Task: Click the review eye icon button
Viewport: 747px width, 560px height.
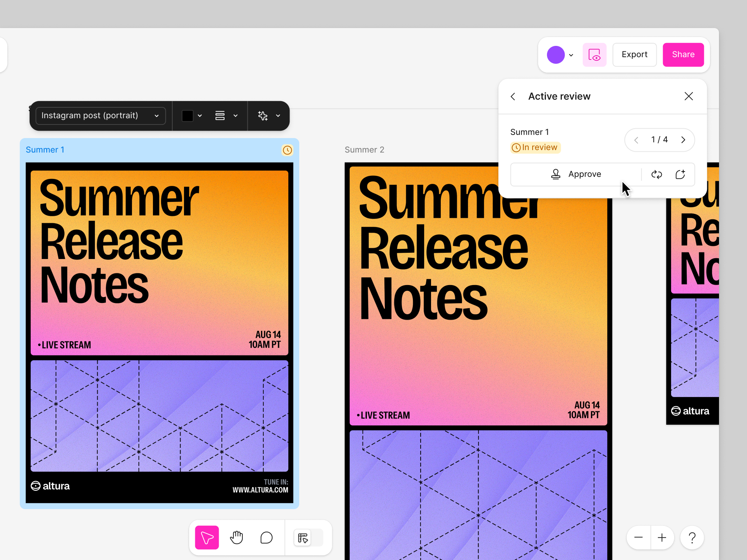Action: click(x=594, y=55)
